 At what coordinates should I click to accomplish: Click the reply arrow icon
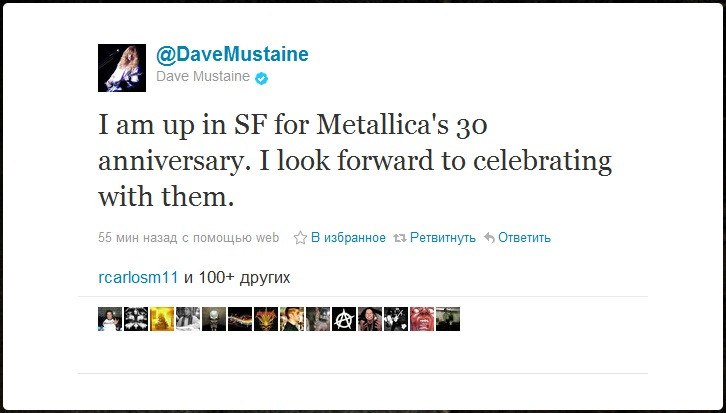(489, 238)
